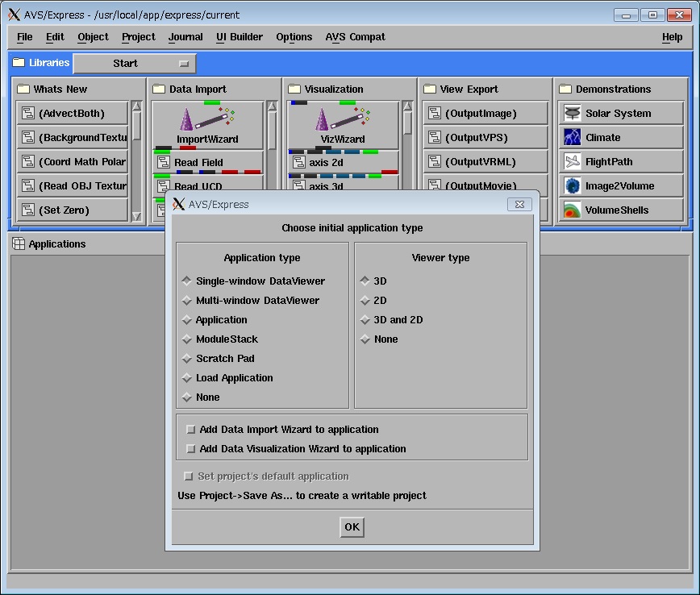
Task: Open the Start libraries dropdown
Action: (135, 64)
